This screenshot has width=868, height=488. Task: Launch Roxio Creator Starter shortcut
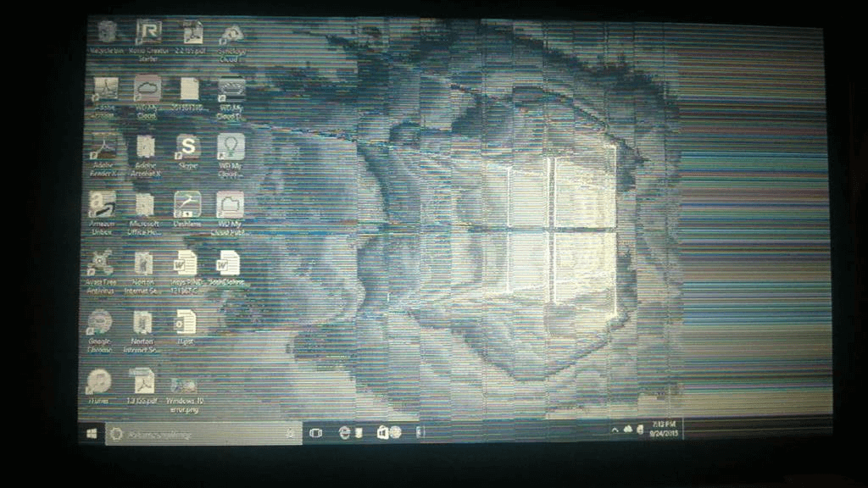pos(148,41)
